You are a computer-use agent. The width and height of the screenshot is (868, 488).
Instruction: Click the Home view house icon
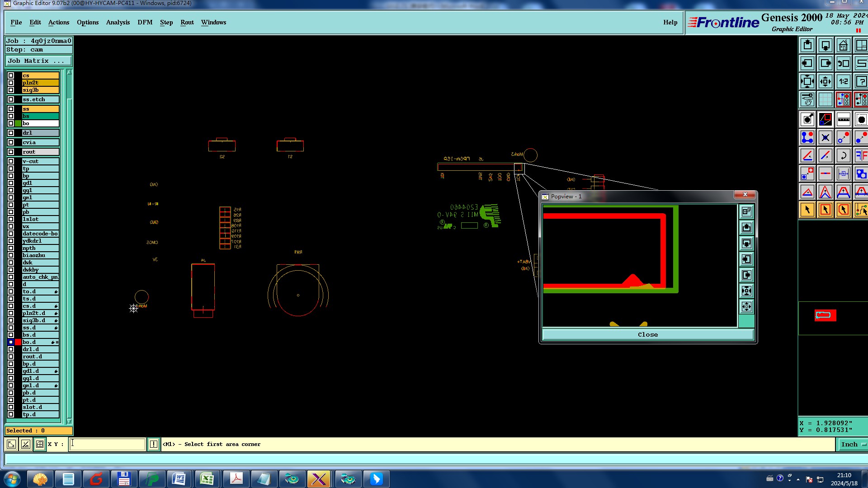pos(843,46)
